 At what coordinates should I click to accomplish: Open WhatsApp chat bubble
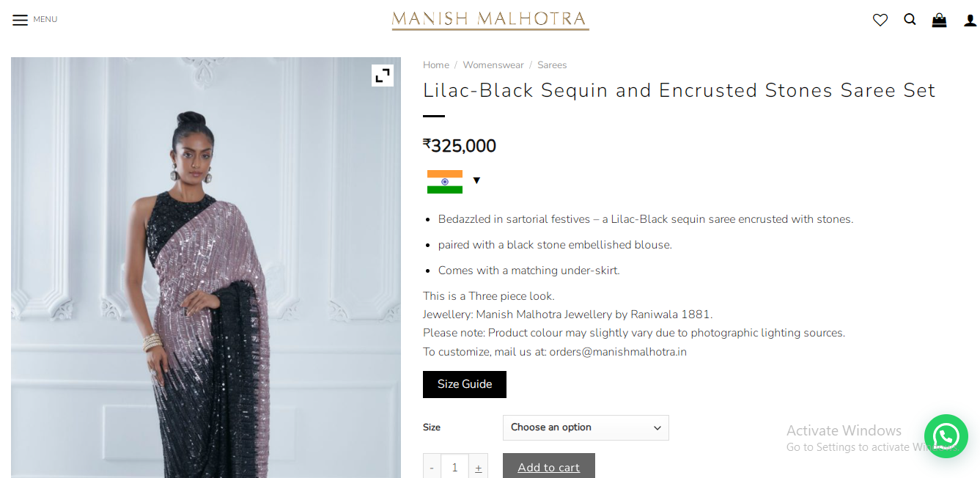tap(946, 436)
